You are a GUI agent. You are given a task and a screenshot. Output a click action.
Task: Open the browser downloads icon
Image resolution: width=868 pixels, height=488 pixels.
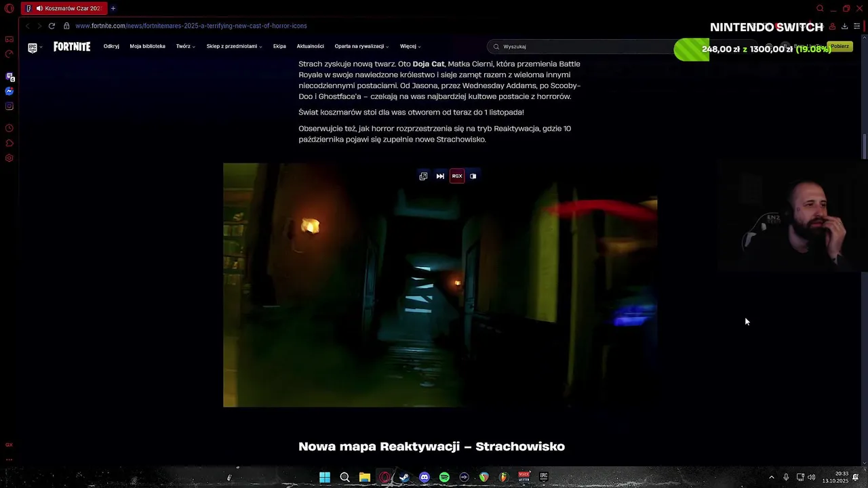tap(844, 26)
